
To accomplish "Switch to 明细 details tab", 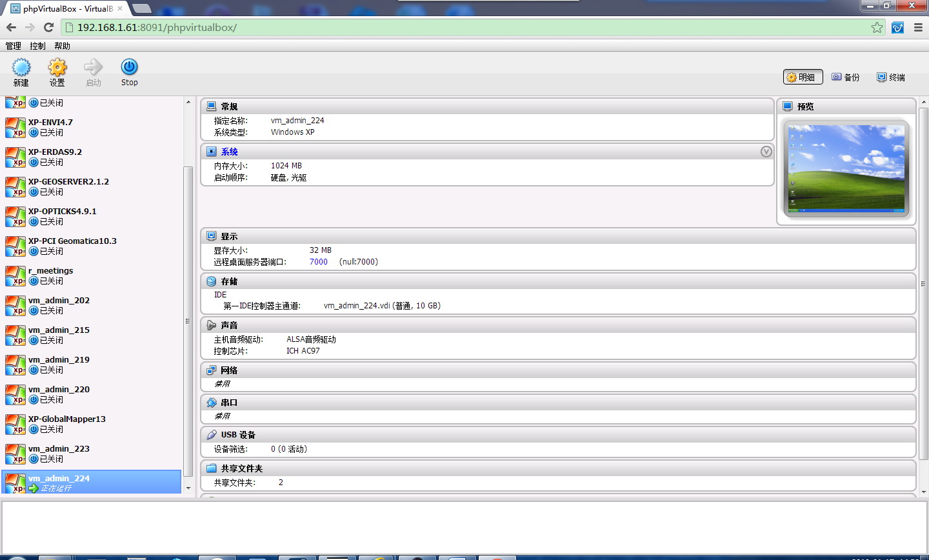I will point(803,77).
